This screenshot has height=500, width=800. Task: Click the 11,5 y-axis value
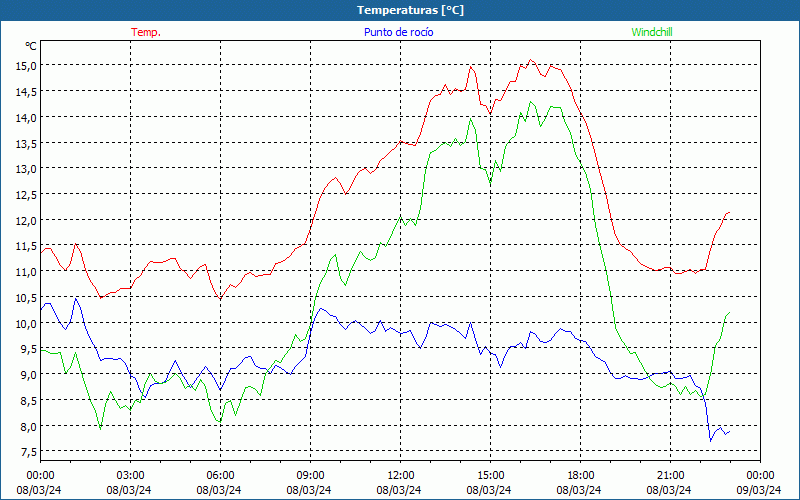(26, 246)
